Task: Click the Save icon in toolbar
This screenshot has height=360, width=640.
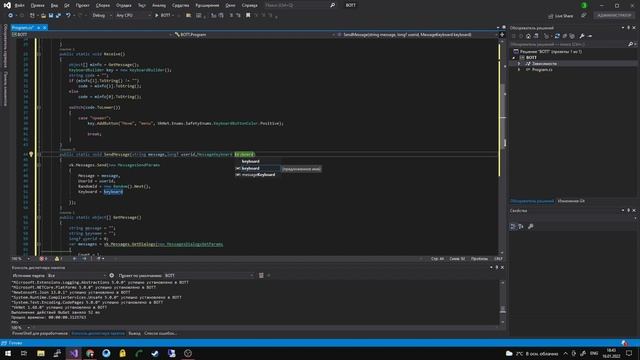Action: coord(51,16)
